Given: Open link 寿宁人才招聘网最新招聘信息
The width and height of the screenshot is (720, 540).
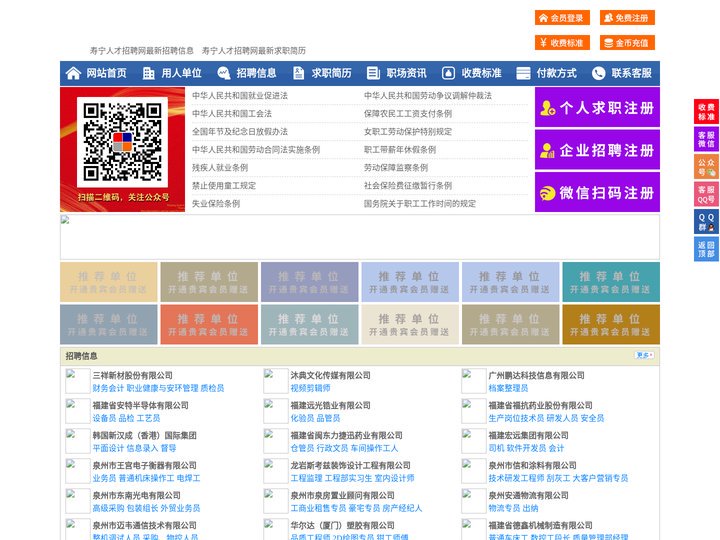Looking at the screenshot, I should (141, 51).
